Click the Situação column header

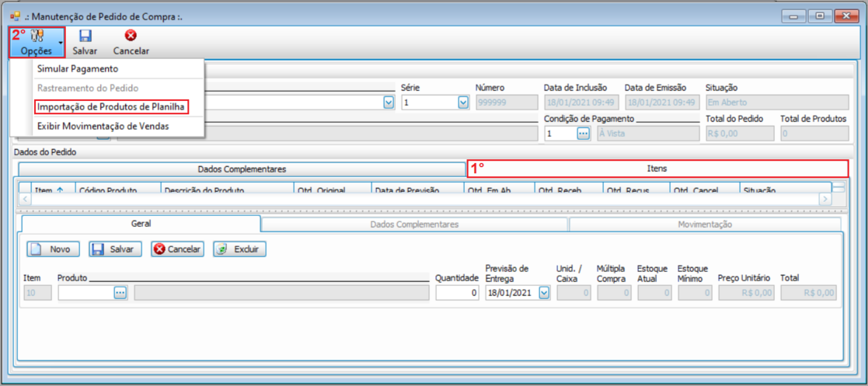785,190
